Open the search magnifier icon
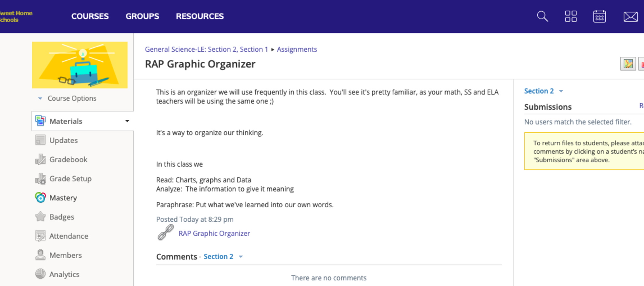Viewport: 644px width, 286px height. (542, 16)
